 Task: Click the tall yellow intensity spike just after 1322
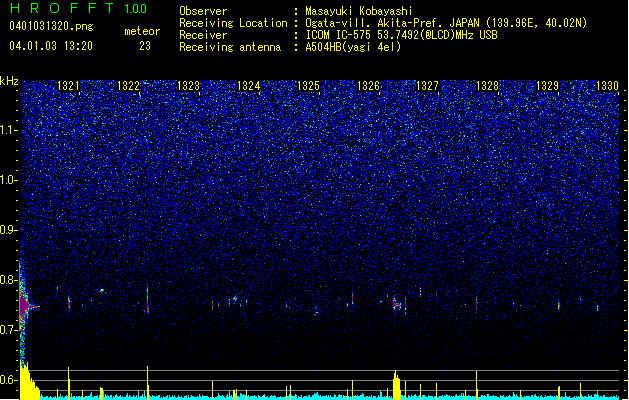tap(148, 382)
